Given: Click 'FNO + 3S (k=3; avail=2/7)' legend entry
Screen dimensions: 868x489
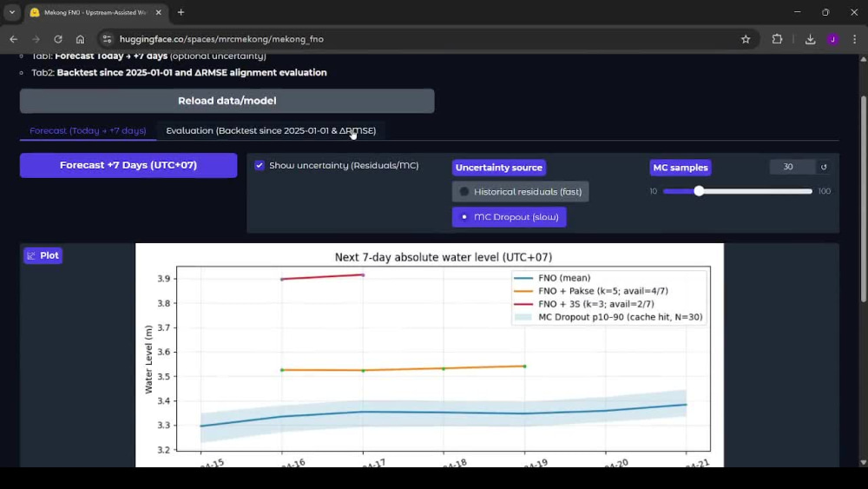Looking at the screenshot, I should [584, 304].
